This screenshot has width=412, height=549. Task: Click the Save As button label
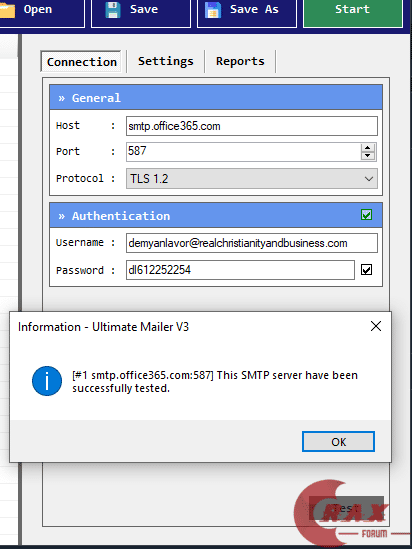coord(254,9)
